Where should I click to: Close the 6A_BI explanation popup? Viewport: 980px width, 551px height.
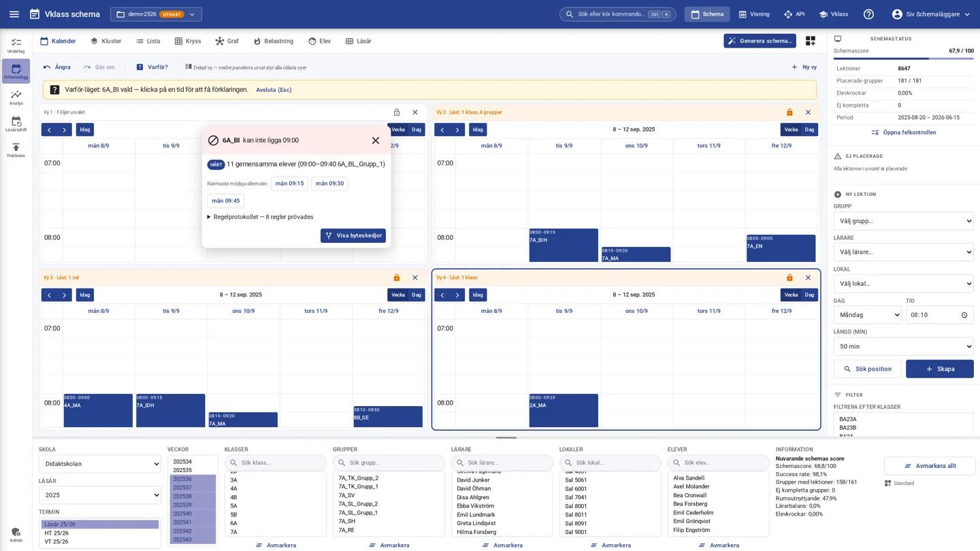(x=376, y=140)
